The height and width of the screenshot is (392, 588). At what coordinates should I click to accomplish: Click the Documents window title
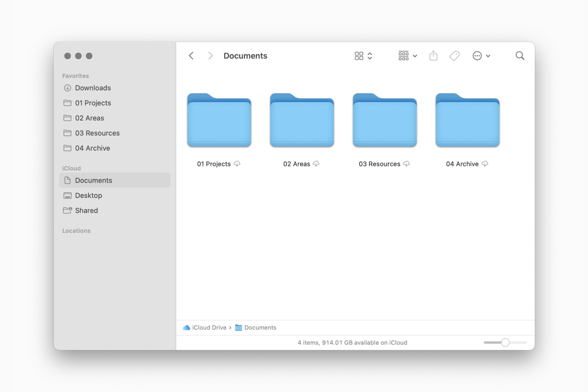coord(245,56)
